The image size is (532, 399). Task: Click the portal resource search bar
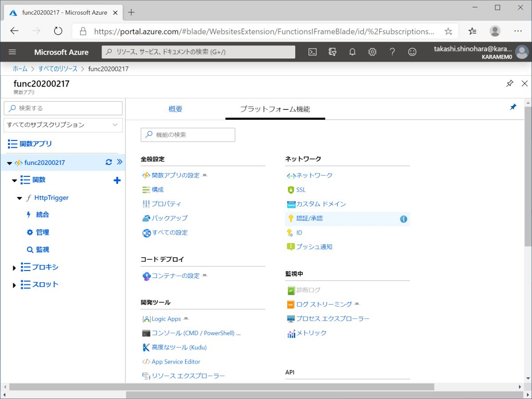199,52
